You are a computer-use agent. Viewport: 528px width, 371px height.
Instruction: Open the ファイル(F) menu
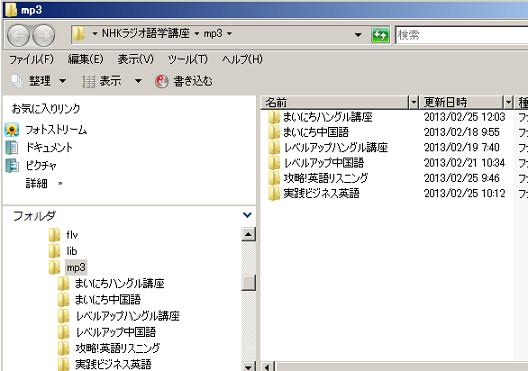[31, 60]
